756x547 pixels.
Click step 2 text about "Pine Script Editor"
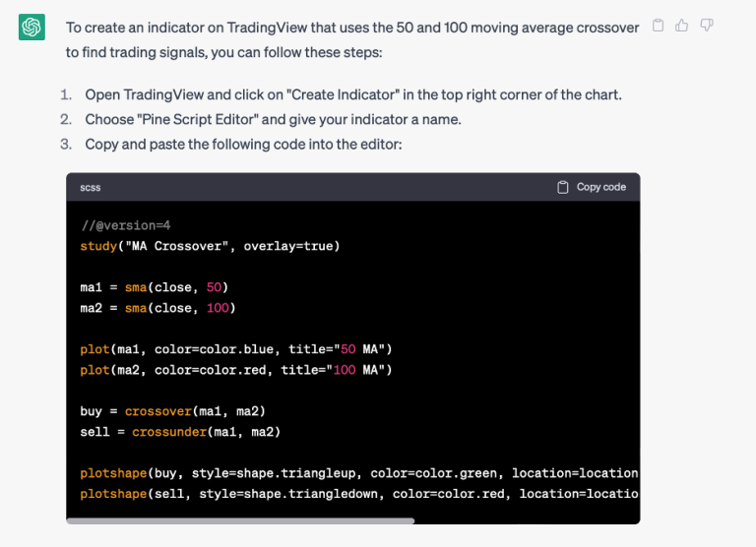tap(272, 119)
